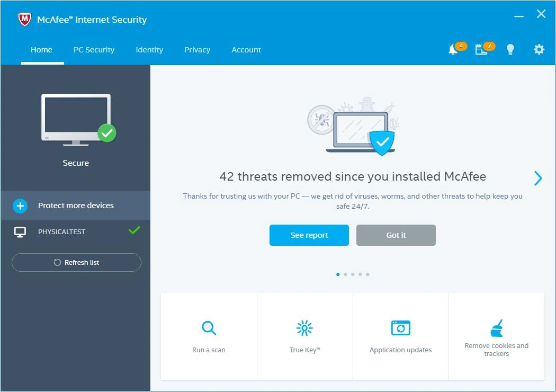Click the plus icon on Protect more devices

20,206
